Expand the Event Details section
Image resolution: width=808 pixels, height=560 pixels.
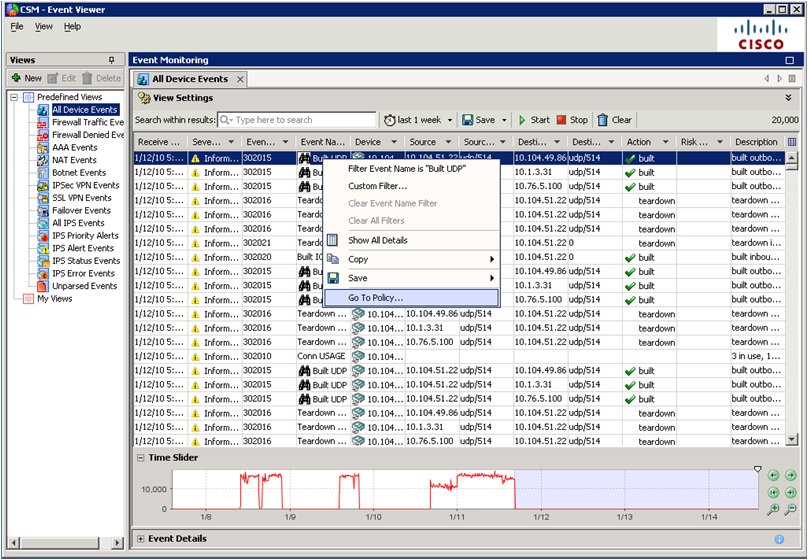(x=141, y=539)
